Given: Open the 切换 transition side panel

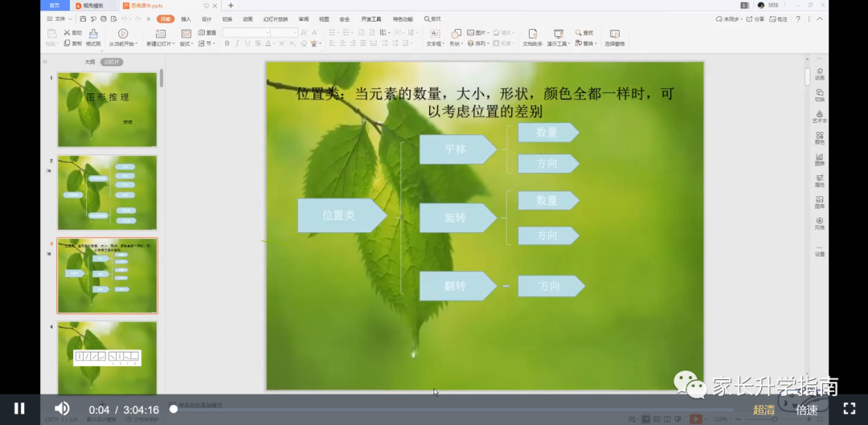Looking at the screenshot, I should pos(819,95).
